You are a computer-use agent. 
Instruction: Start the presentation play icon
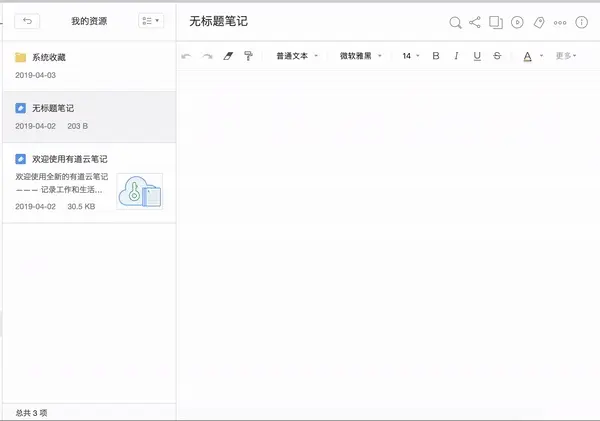click(x=517, y=22)
